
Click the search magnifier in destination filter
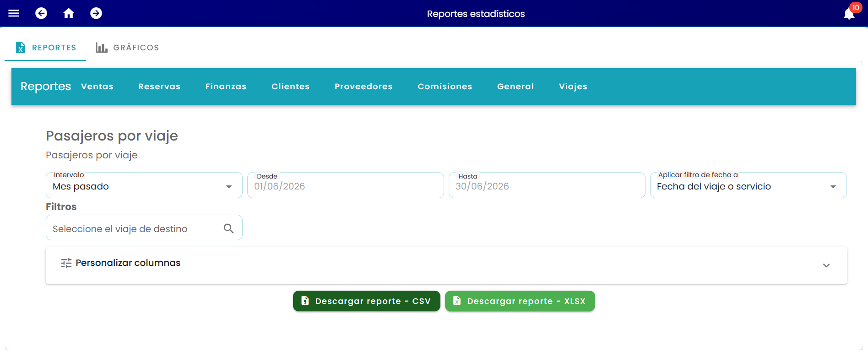tap(228, 228)
